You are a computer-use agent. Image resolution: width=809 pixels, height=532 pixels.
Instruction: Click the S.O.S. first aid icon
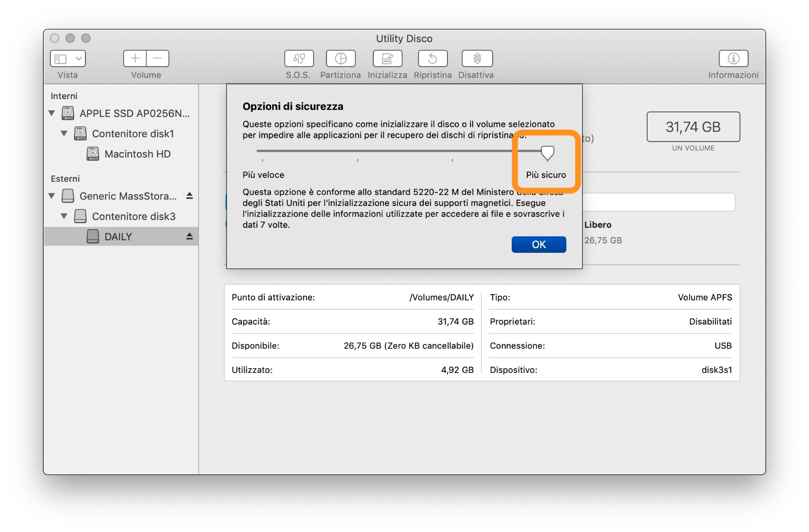point(299,58)
